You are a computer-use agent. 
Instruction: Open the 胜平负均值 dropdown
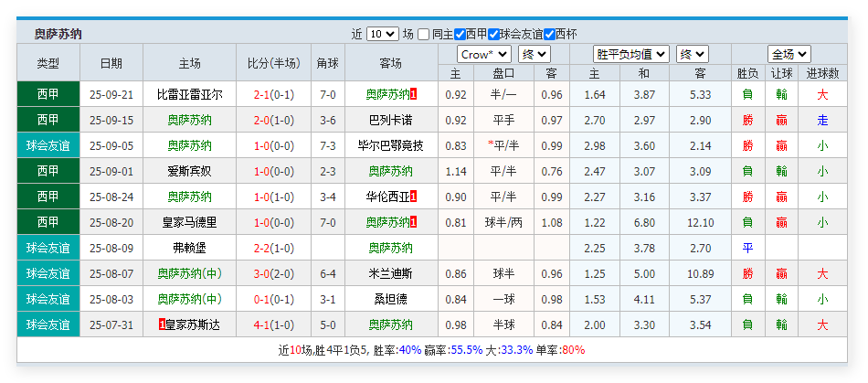click(x=630, y=54)
